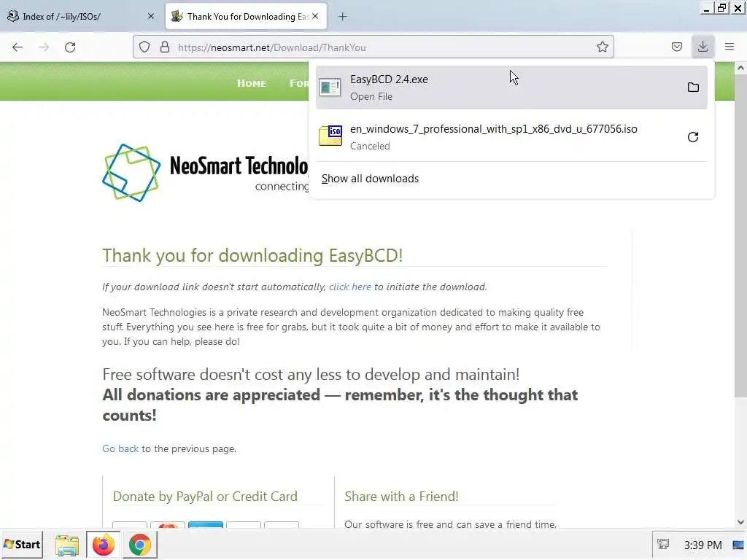Open the Firefox hamburger menu

pyautogui.click(x=729, y=47)
